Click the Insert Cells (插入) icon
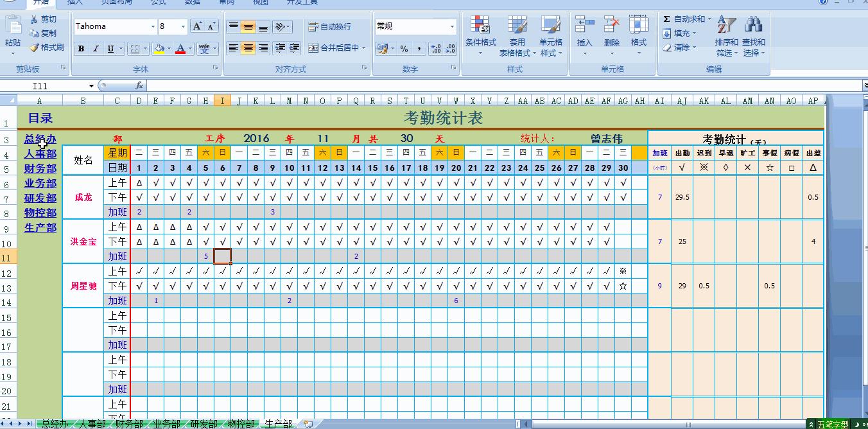868x429 pixels. 584,26
